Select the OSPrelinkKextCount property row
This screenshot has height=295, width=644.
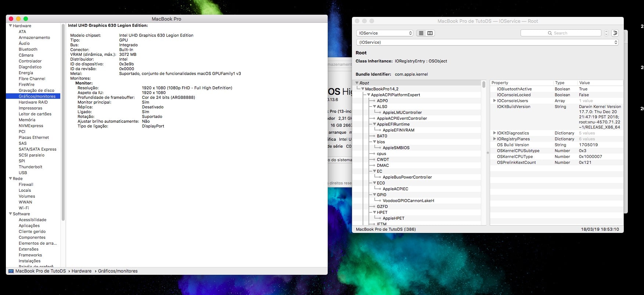[557, 162]
